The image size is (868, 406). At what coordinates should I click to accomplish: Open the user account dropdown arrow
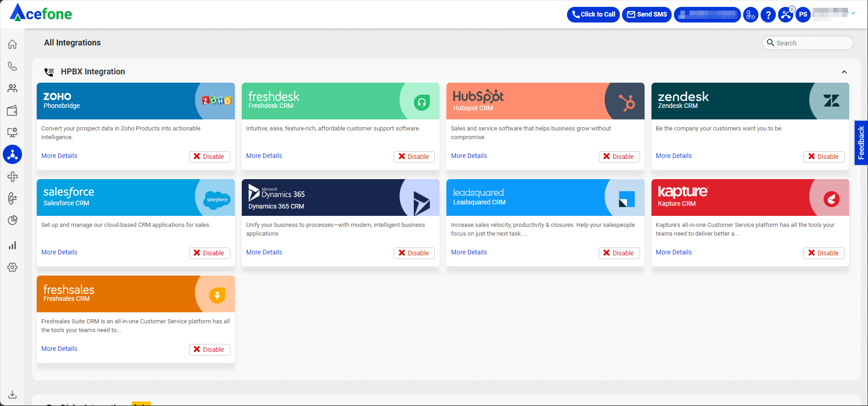(x=853, y=13)
